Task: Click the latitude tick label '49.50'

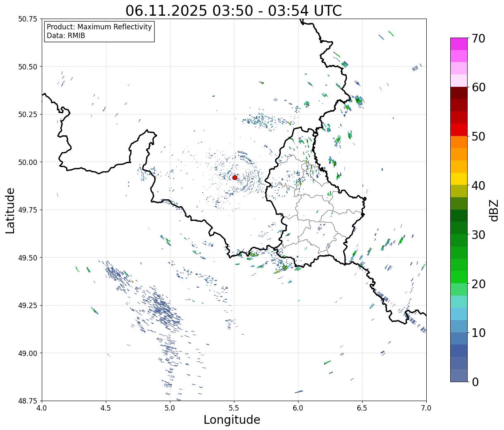Action: (x=27, y=258)
